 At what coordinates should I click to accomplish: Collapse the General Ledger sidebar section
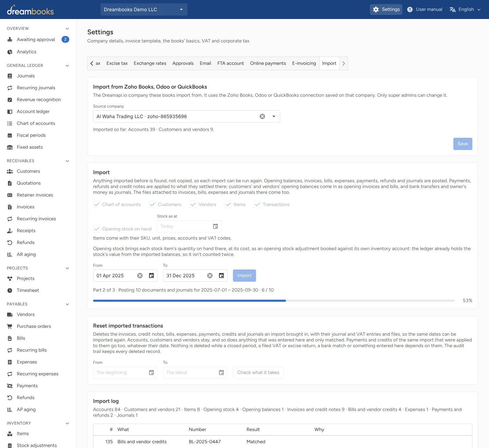(67, 66)
